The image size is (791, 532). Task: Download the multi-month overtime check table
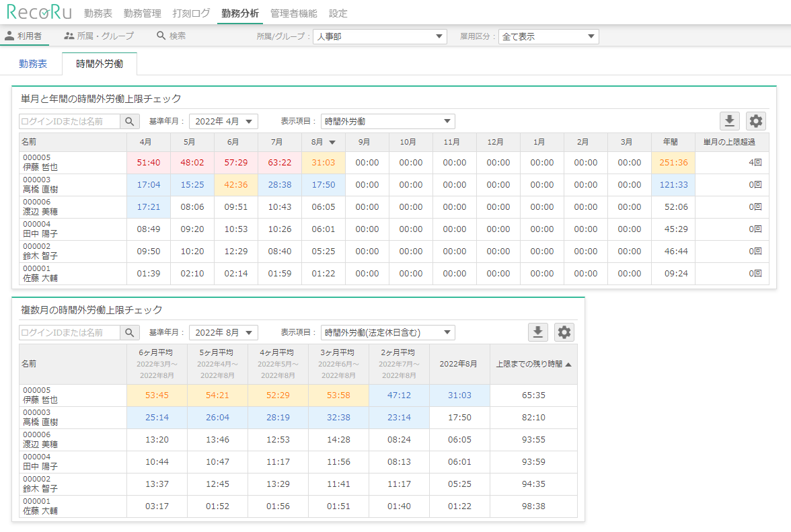538,332
